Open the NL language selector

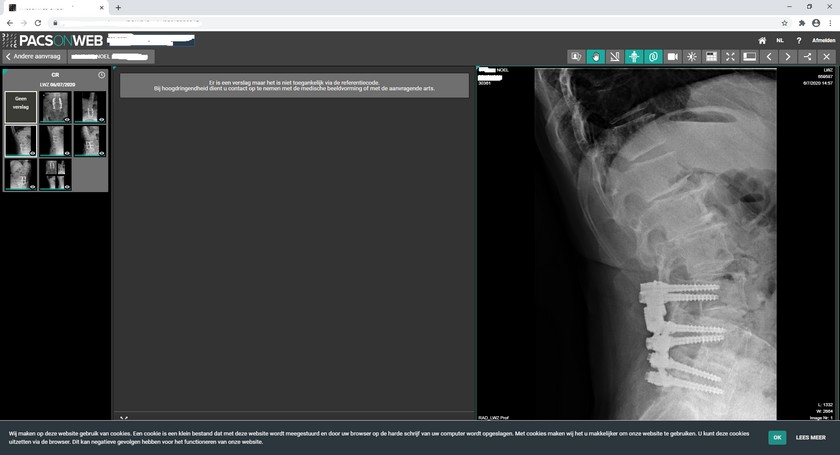[780, 40]
